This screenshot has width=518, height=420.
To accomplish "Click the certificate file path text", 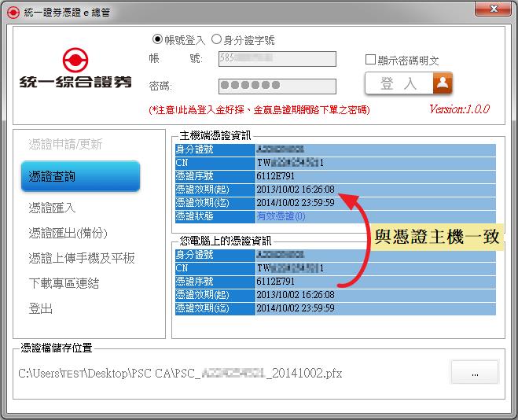I will pos(180,374).
